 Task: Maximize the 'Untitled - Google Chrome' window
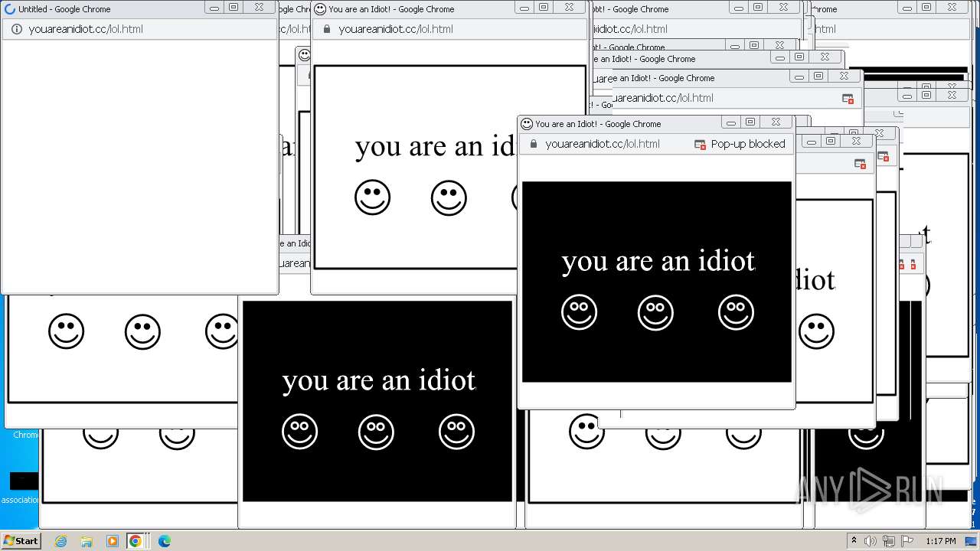(234, 7)
